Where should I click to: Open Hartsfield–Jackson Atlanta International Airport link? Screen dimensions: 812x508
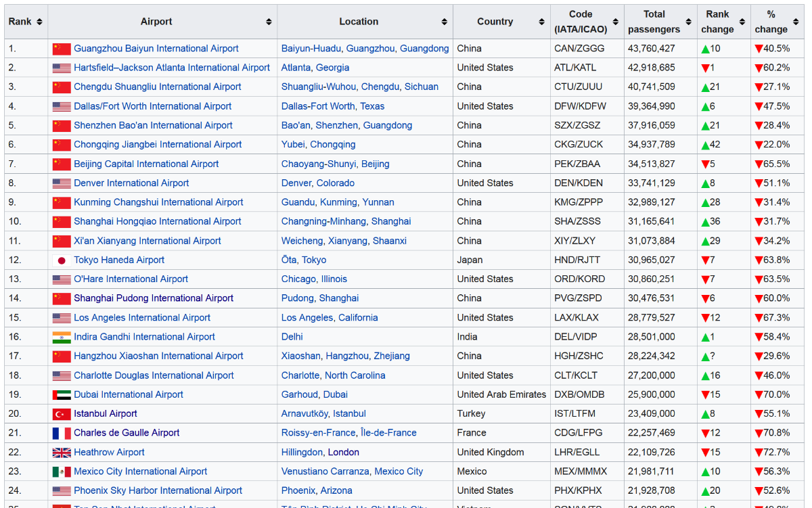(172, 68)
